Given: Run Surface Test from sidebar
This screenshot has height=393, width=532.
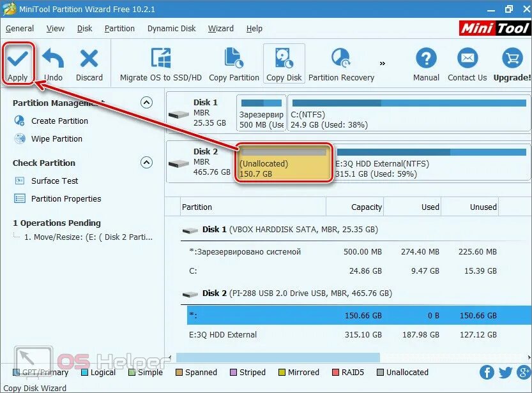Looking at the screenshot, I should point(54,181).
